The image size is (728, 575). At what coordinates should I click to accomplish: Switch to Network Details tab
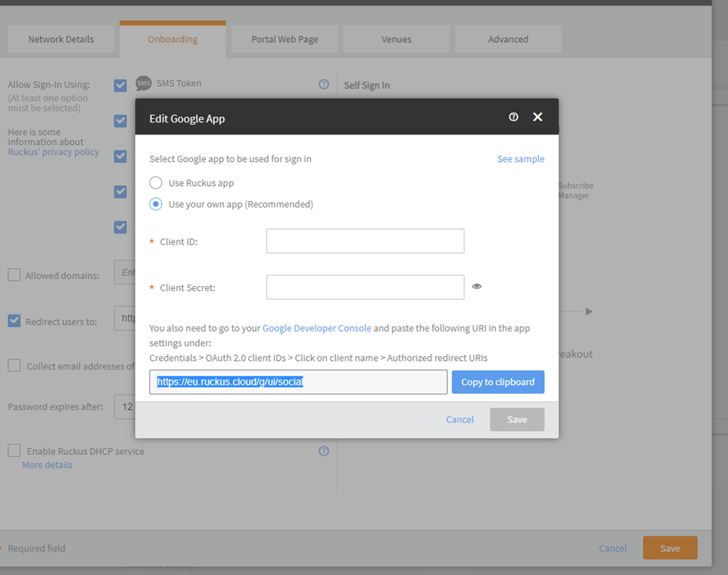(60, 40)
